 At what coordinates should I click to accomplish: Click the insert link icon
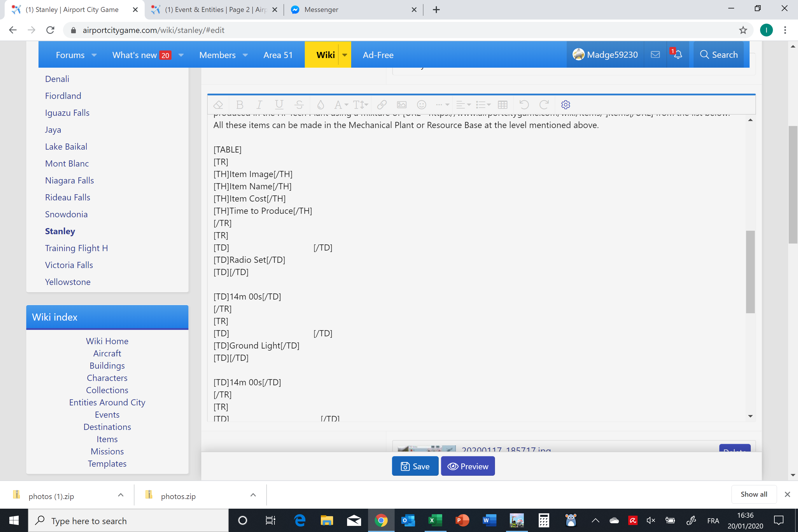pyautogui.click(x=382, y=104)
